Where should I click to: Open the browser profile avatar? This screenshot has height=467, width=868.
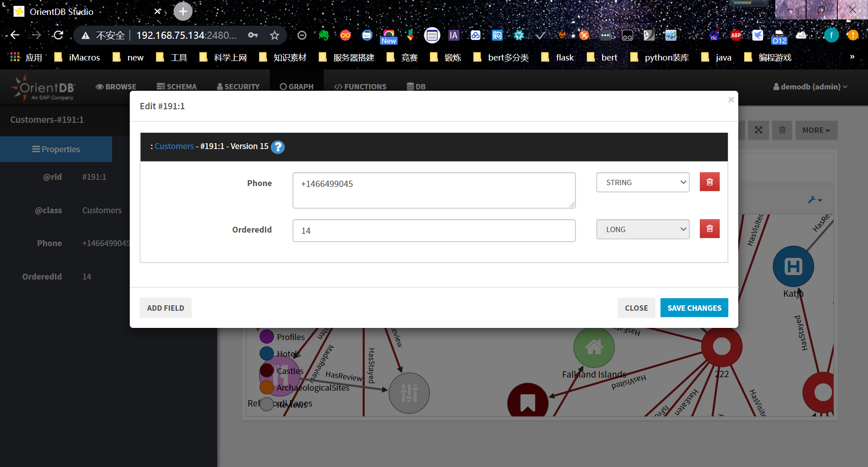831,35
